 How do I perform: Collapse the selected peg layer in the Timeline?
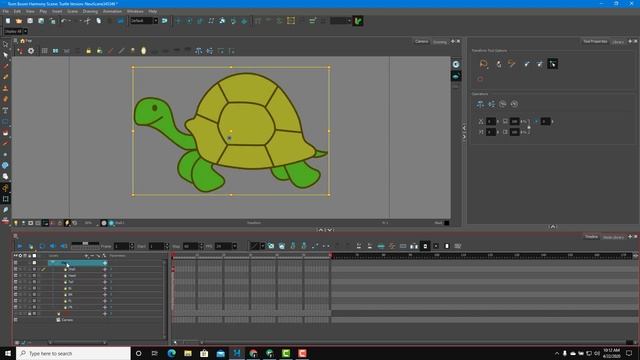tap(53, 263)
